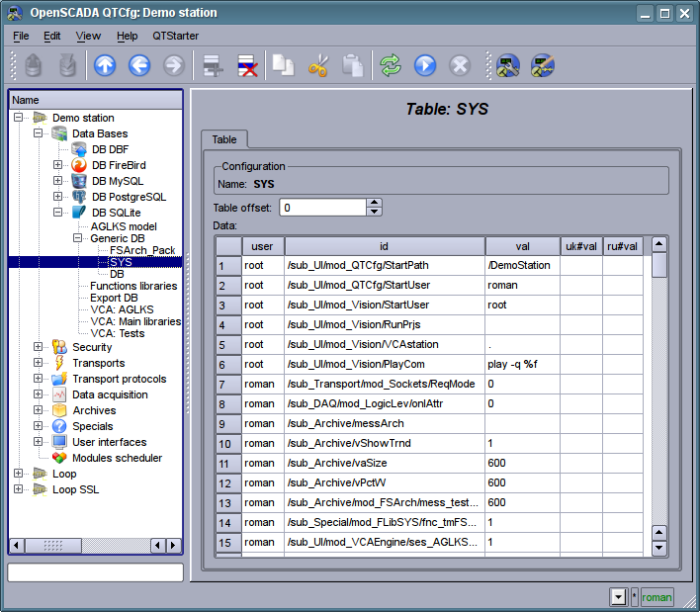Increase the Table offset value

coord(374,203)
